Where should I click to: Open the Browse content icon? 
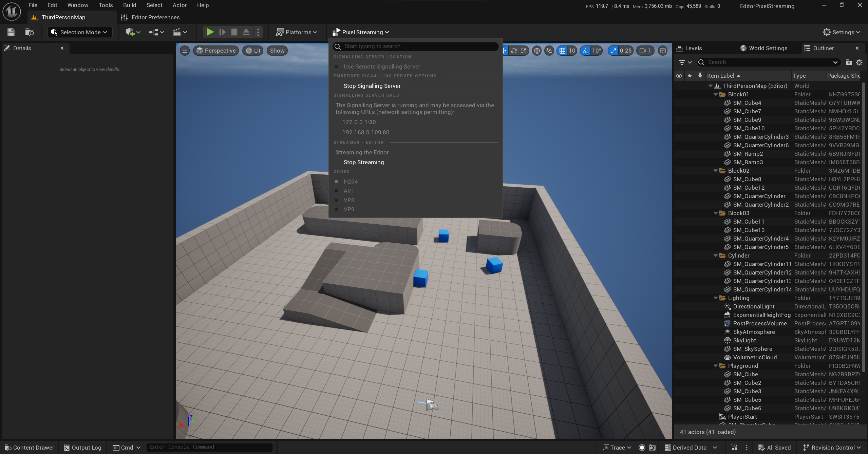[30, 32]
